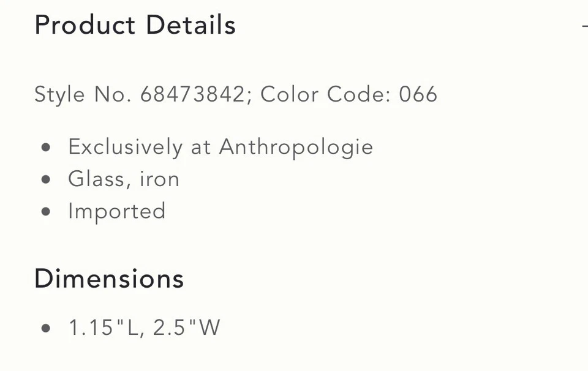
Task: Click the style number 68473842
Action: tap(192, 95)
